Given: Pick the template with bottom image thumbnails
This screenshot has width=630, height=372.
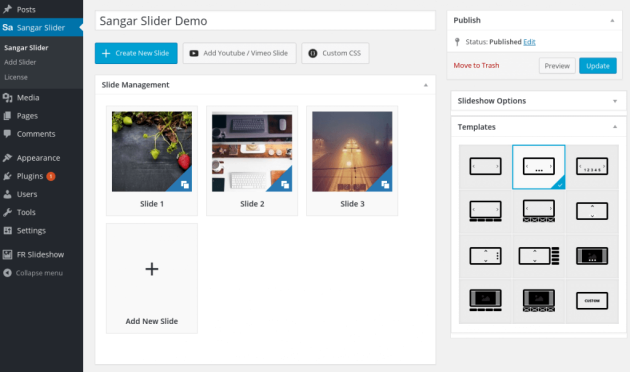Looking at the screenshot, I should tap(539, 211).
